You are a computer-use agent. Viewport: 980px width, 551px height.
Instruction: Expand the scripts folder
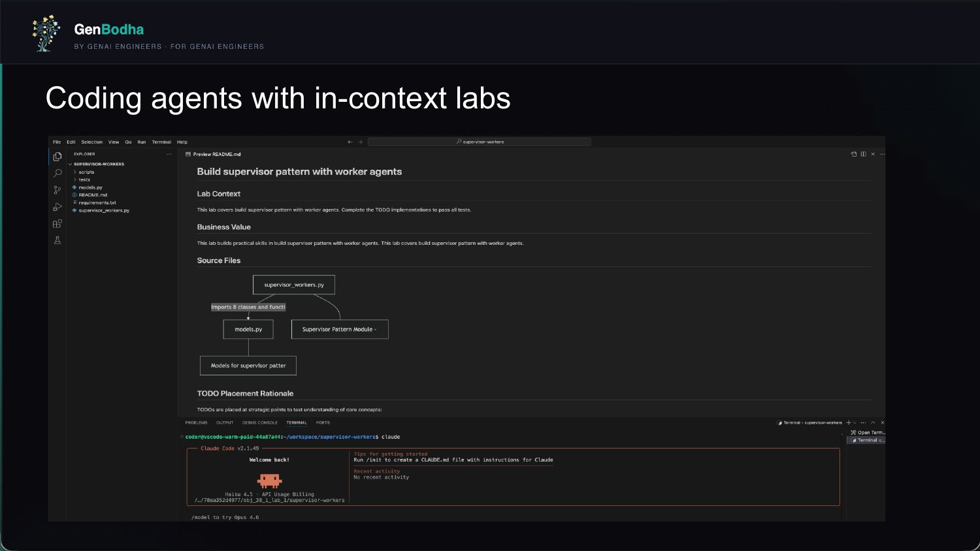point(86,172)
